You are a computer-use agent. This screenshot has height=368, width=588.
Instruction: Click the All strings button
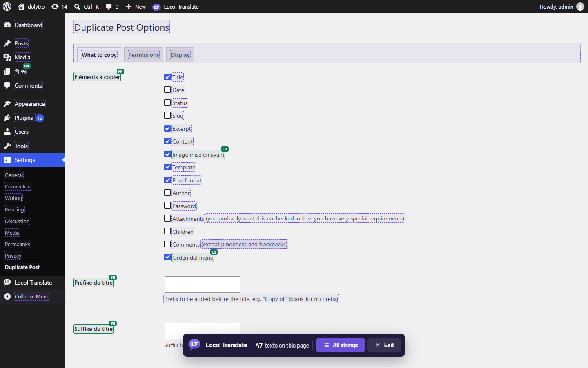(341, 345)
